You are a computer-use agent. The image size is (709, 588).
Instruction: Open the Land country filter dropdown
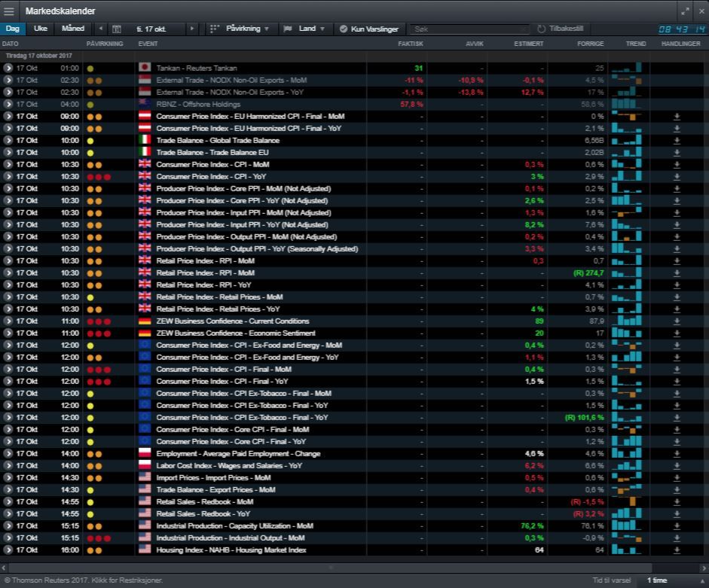click(x=304, y=29)
